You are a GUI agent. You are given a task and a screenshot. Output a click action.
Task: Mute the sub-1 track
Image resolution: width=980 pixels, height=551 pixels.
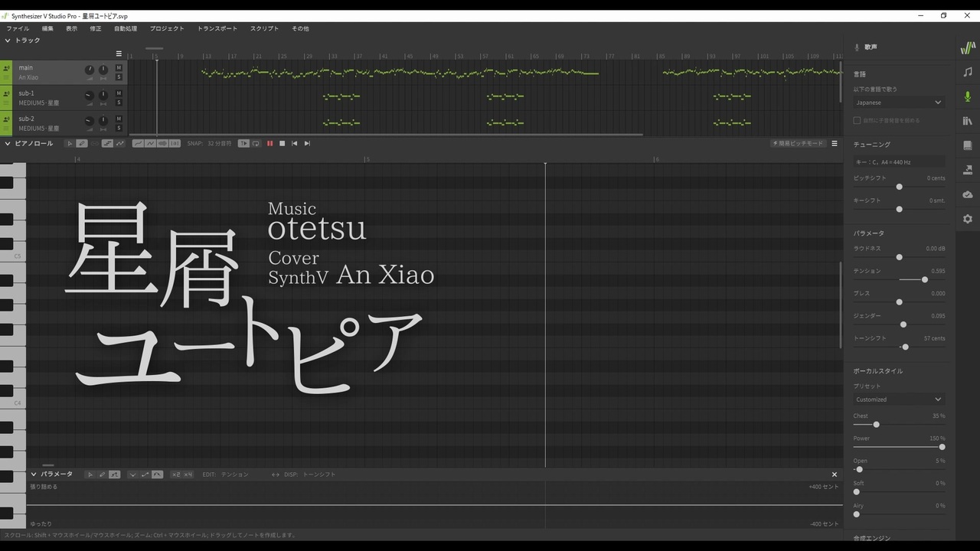click(119, 93)
